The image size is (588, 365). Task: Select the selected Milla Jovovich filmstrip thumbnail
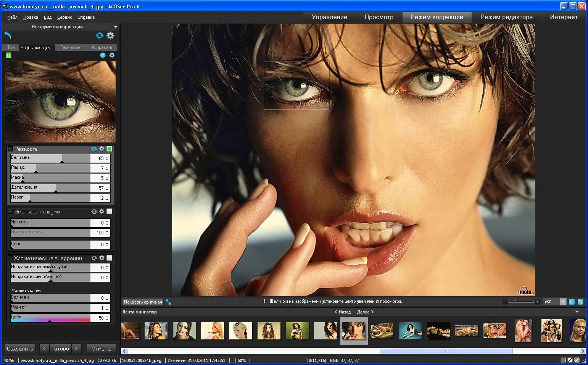354,331
